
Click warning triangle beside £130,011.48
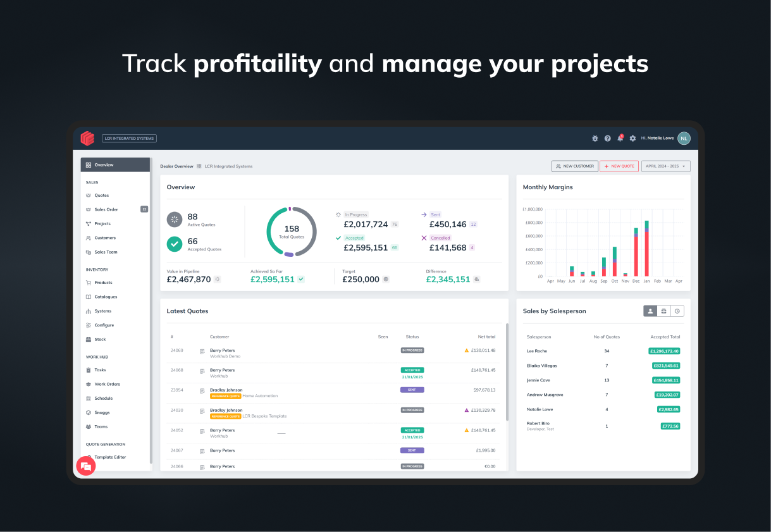467,350
